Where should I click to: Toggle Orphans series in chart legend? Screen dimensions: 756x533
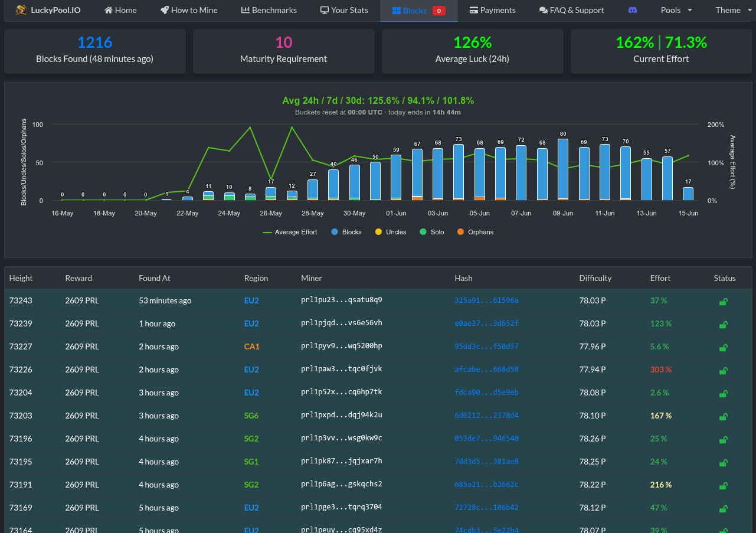(x=475, y=232)
